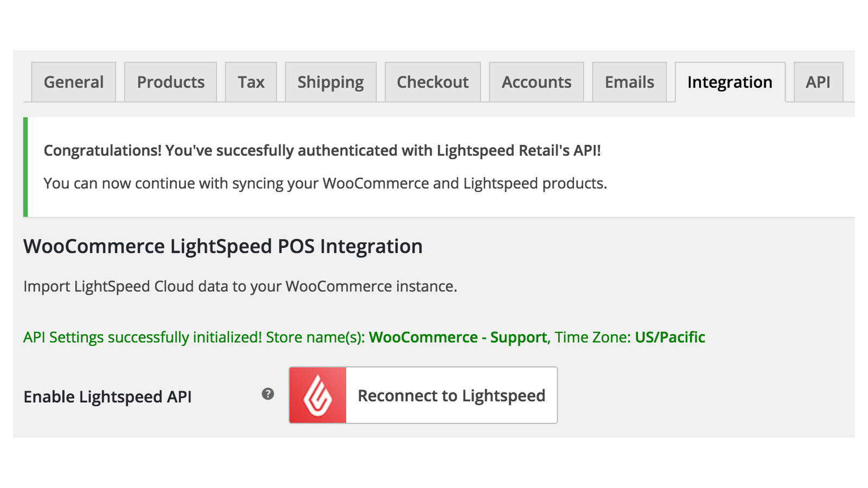Select the Tax tab
Image resolution: width=868 pixels, height=488 pixels.
pos(251,82)
